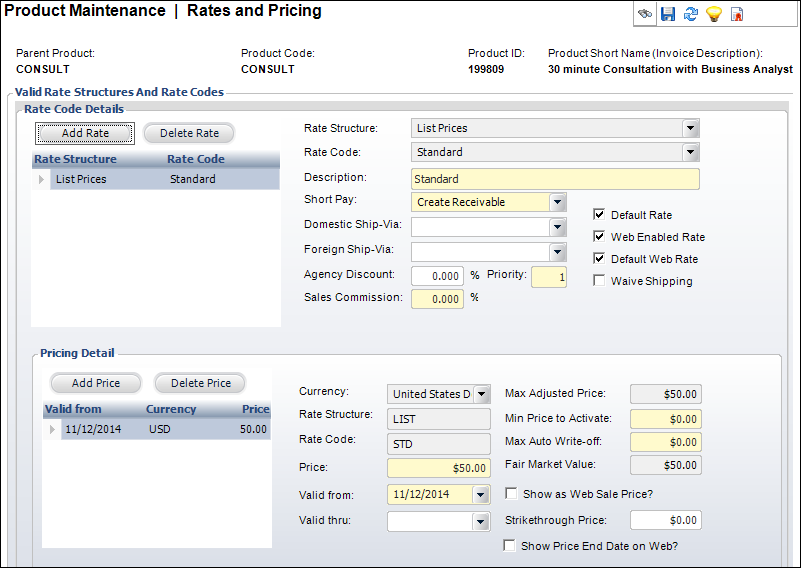
Task: Open the Rate Structure List Prices dropdown
Action: click(690, 128)
